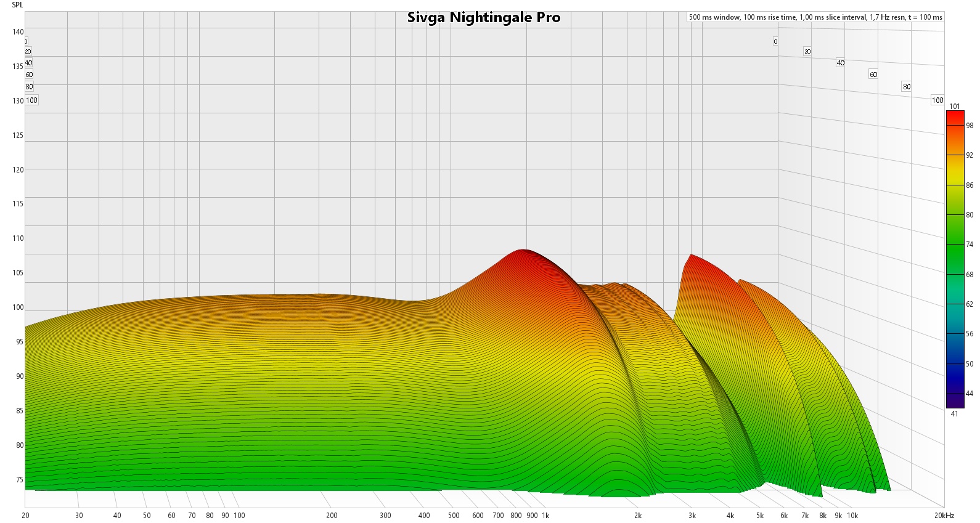
Task: Click the SPL axis label
Action: [17, 5]
